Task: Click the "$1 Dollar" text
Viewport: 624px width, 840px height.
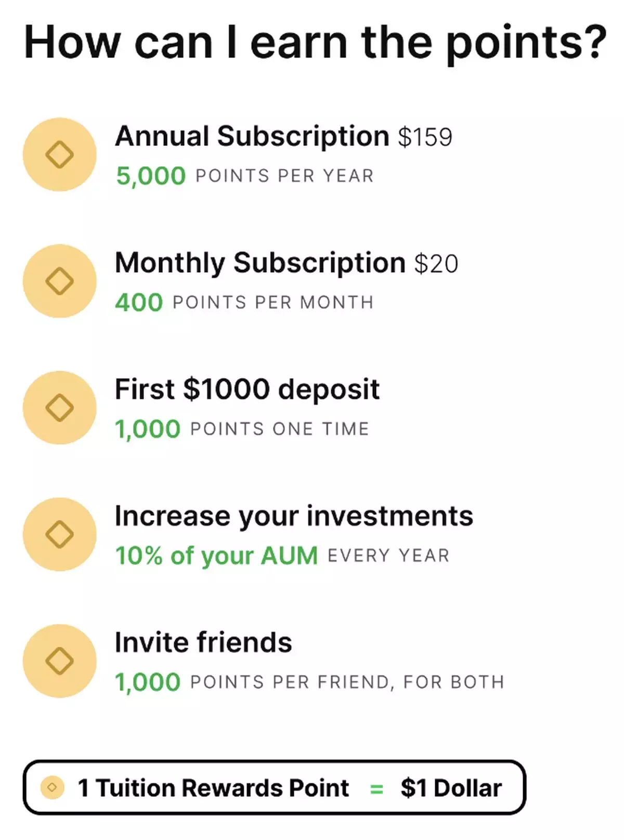Action: tap(451, 787)
